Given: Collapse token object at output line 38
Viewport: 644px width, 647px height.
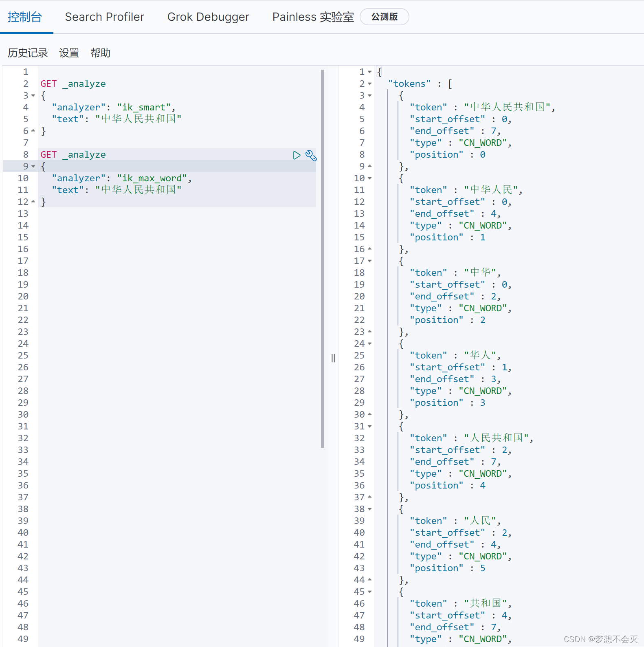Looking at the screenshot, I should tap(370, 509).
